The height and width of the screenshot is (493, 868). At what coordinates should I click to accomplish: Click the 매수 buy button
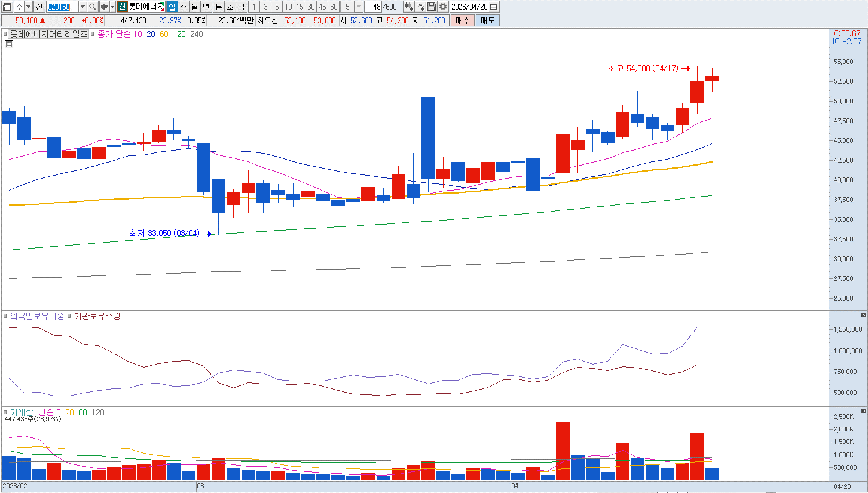coord(463,20)
